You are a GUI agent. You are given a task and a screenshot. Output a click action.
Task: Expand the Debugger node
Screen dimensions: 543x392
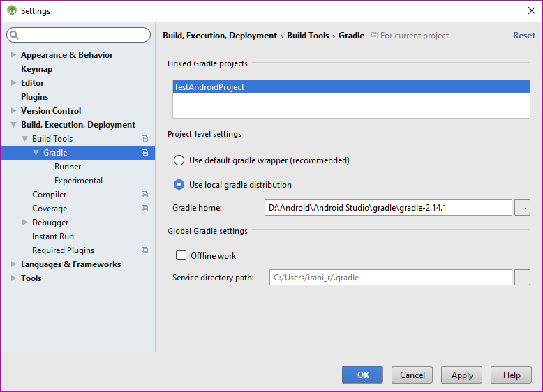tap(24, 222)
